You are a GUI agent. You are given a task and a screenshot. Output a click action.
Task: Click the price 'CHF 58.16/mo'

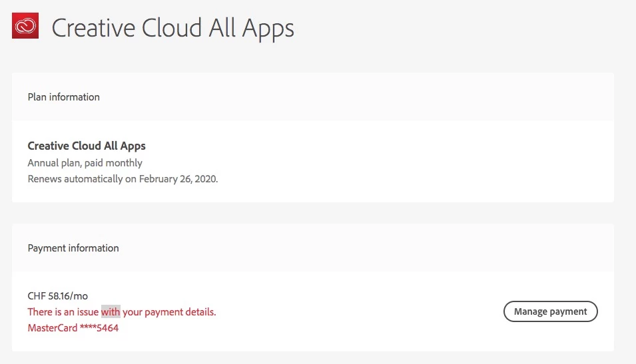57,296
